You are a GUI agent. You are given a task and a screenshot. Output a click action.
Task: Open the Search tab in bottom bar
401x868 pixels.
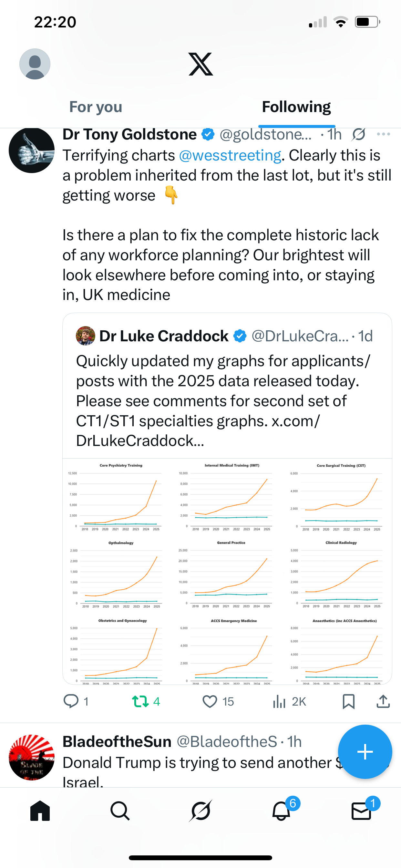click(x=120, y=811)
